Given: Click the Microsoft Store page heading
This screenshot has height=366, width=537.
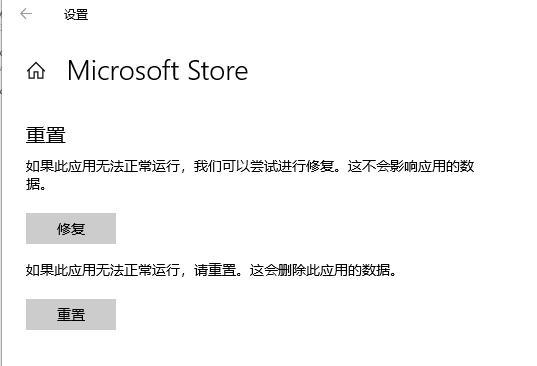Looking at the screenshot, I should (158, 71).
